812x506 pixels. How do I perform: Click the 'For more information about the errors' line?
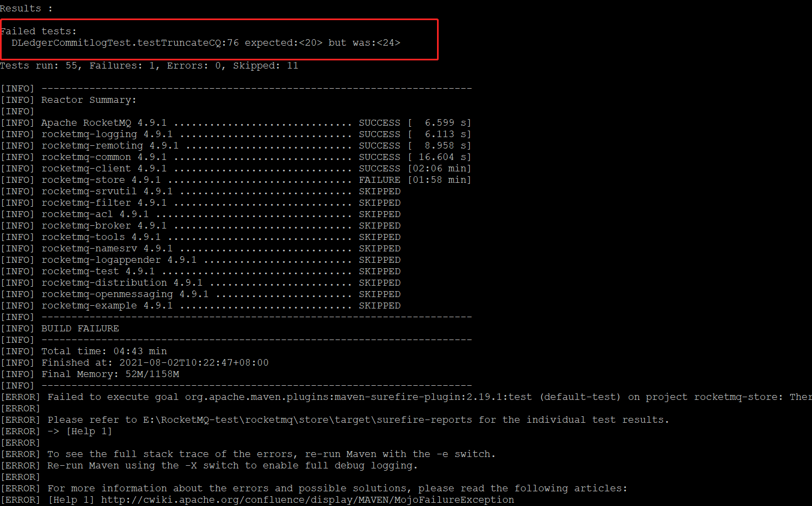tap(314, 489)
